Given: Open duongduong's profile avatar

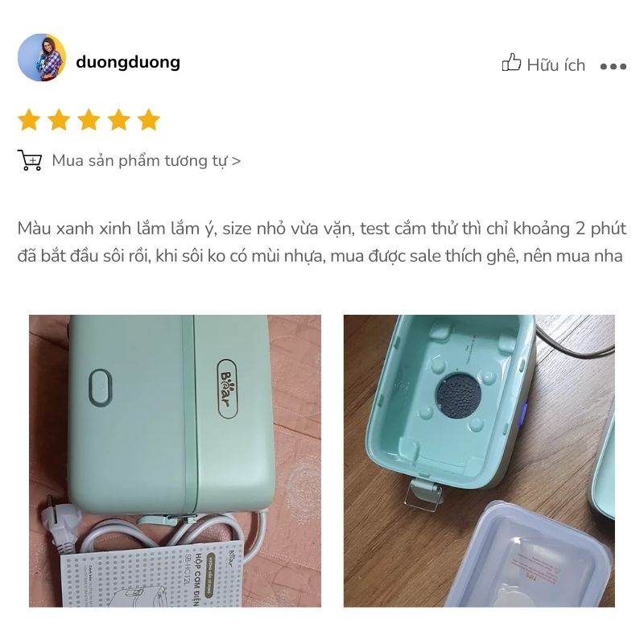Looking at the screenshot, I should tap(42, 57).
